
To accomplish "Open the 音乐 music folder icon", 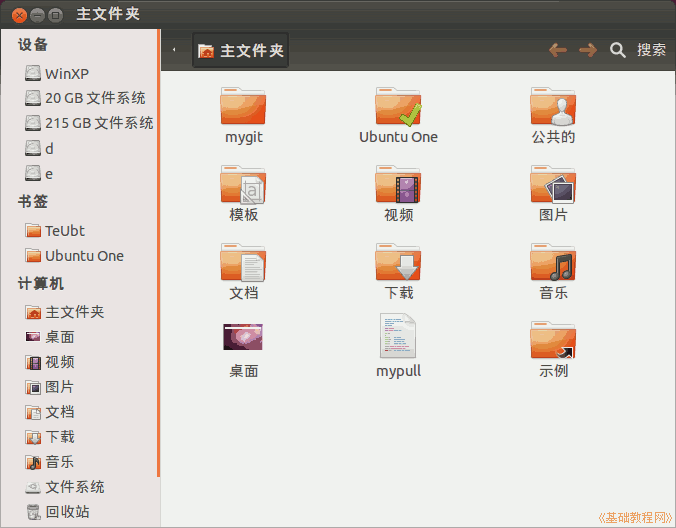I will point(553,262).
